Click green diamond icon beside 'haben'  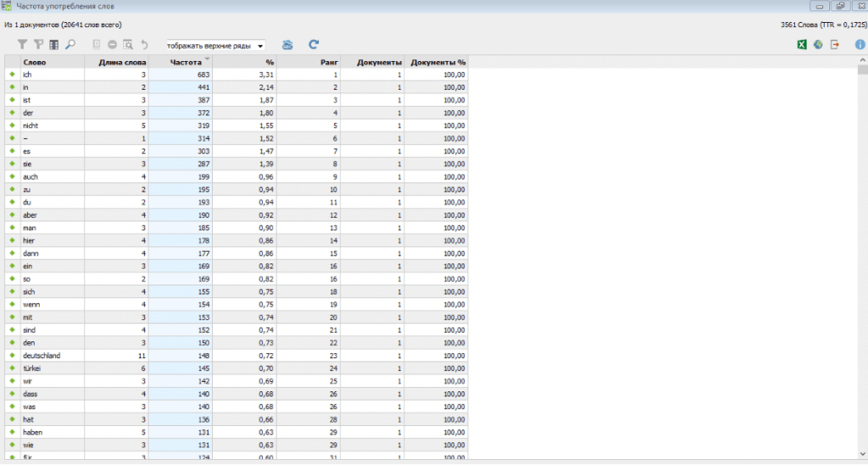pyautogui.click(x=12, y=432)
